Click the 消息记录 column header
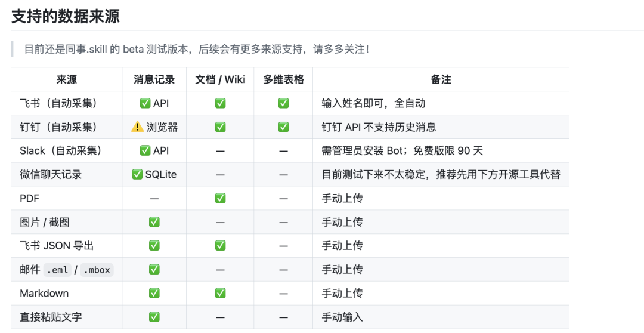Screen dimensions: 644x333 coord(154,79)
